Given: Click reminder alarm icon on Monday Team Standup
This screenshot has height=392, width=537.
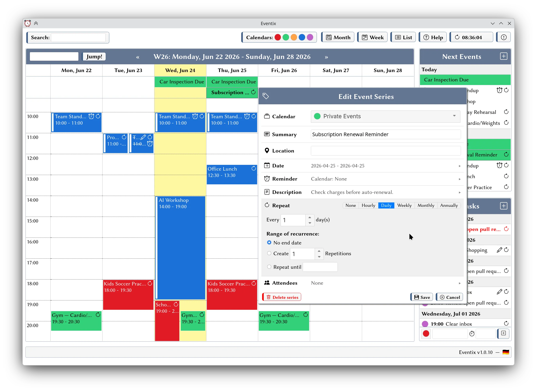Looking at the screenshot, I should 91,116.
